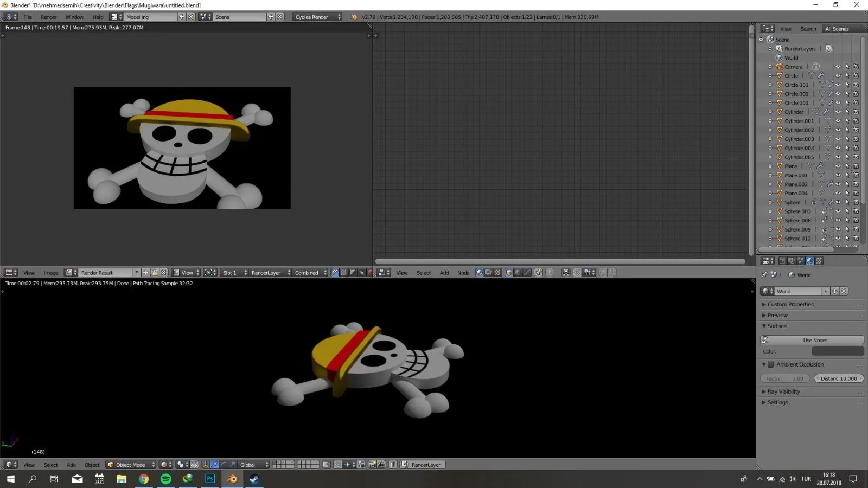Open Photoshop from the taskbar
The image size is (868, 488).
pyautogui.click(x=210, y=479)
